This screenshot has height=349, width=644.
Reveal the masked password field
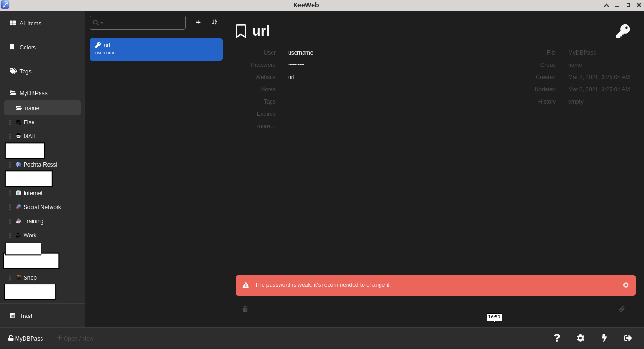coord(296,65)
